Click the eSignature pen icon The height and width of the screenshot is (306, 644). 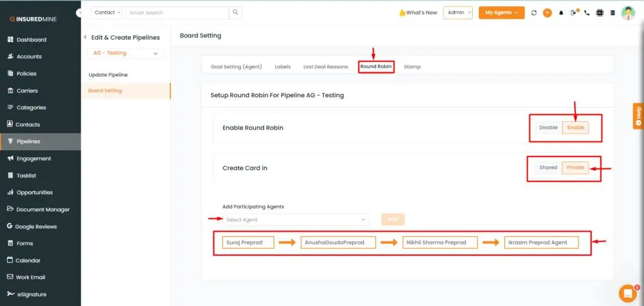pos(10,294)
